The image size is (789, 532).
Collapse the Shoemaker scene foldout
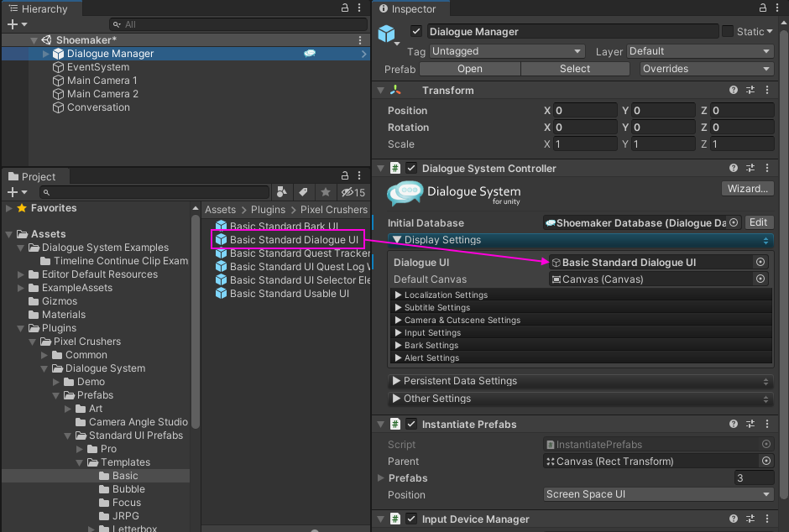[34, 40]
